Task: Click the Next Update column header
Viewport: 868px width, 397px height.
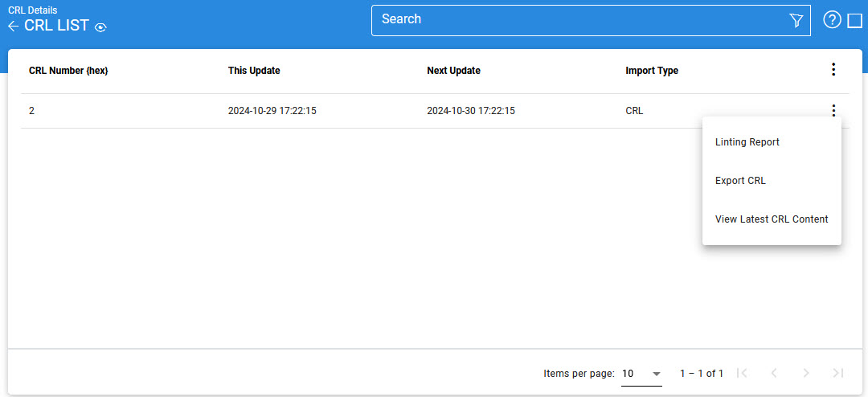Action: [x=453, y=71]
